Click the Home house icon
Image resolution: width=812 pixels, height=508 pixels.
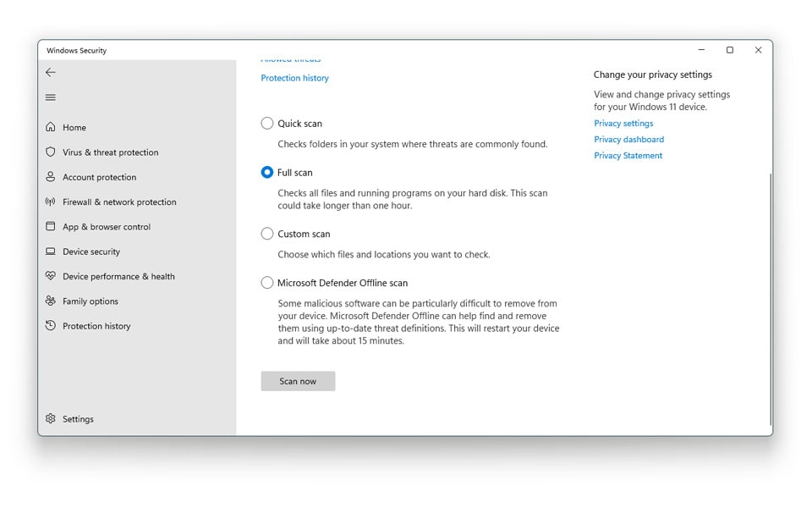(x=50, y=127)
